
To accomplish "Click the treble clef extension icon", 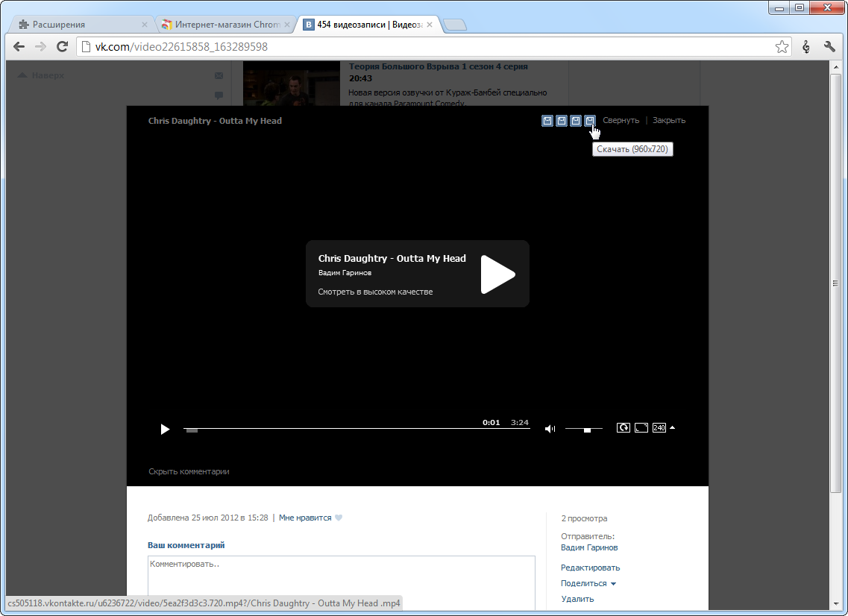I will 805,47.
